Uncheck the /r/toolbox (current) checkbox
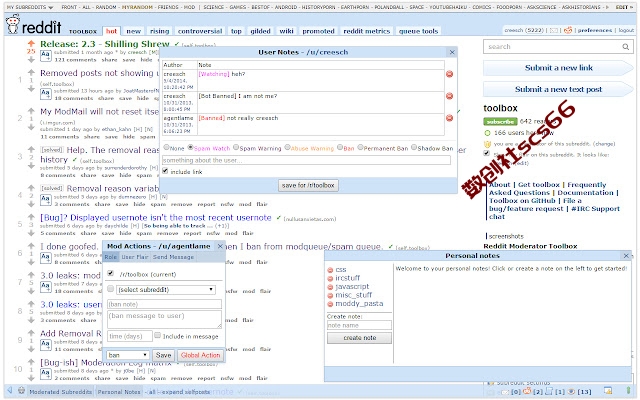This screenshot has width=640, height=400. point(110,273)
